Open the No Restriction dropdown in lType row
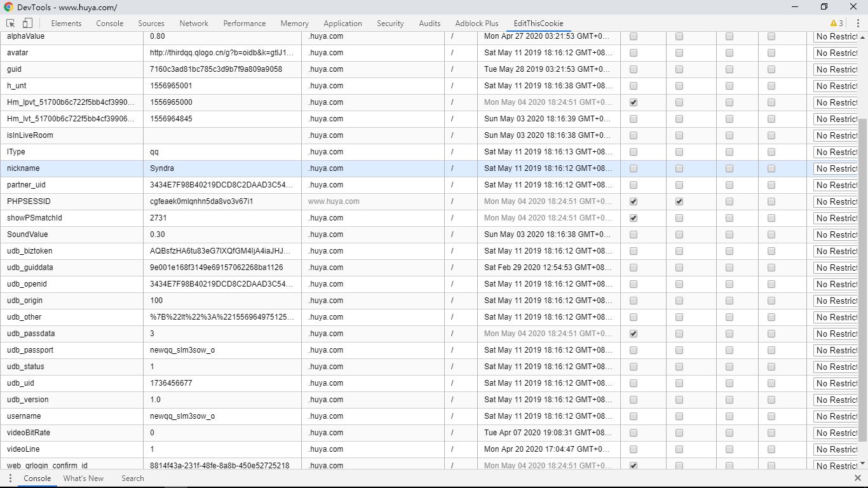 point(836,152)
